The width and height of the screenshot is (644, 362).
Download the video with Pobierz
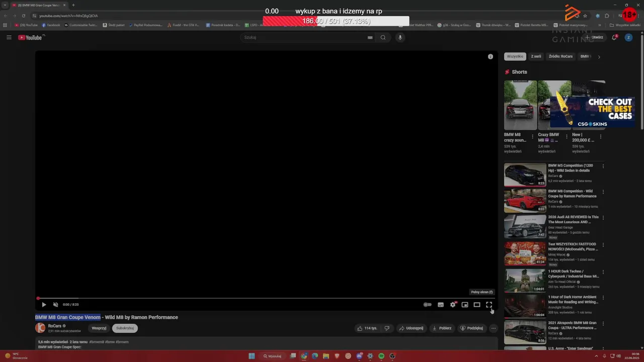tap(442, 328)
